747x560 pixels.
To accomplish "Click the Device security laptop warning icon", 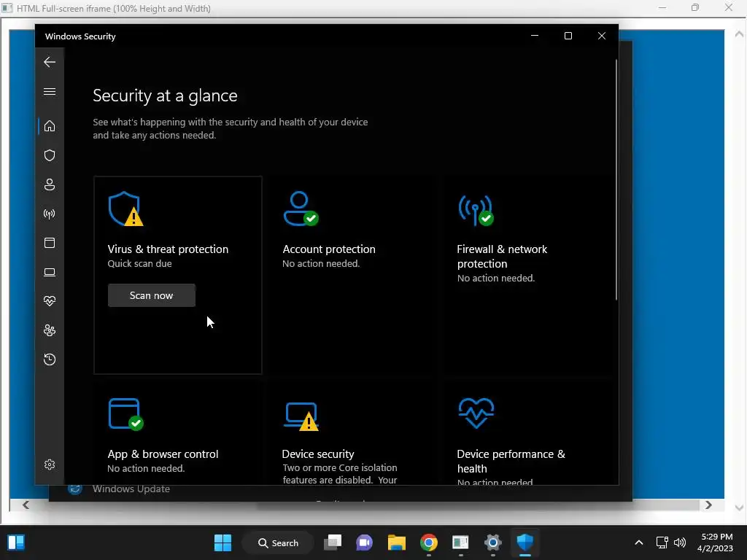I will 301,416.
